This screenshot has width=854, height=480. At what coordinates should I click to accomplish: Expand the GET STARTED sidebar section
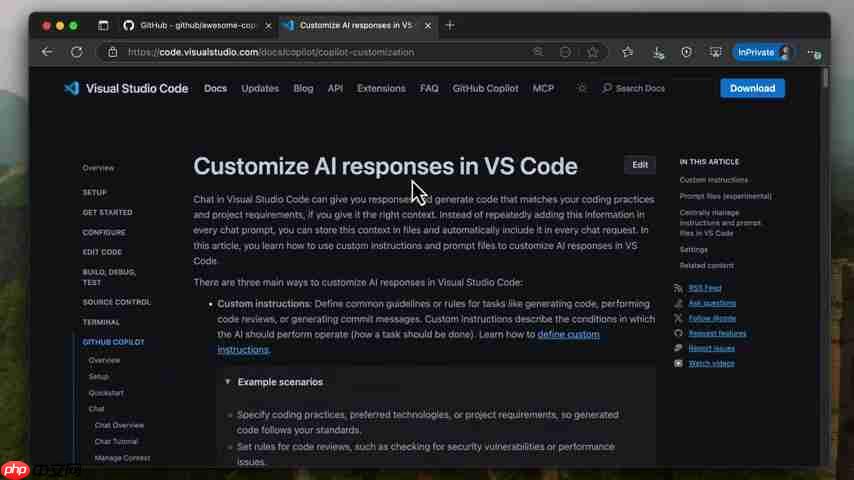click(x=107, y=212)
